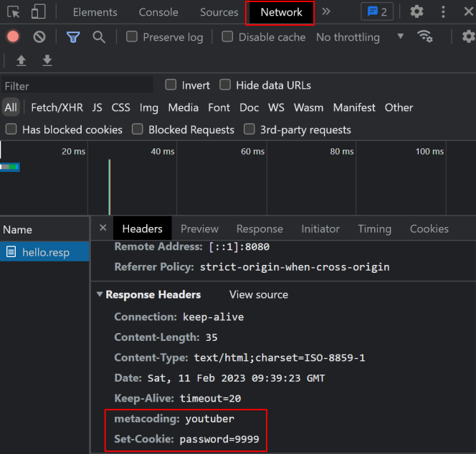Screen dimensions: 476x454
Task: Filter by Manifest requests
Action: pos(354,107)
